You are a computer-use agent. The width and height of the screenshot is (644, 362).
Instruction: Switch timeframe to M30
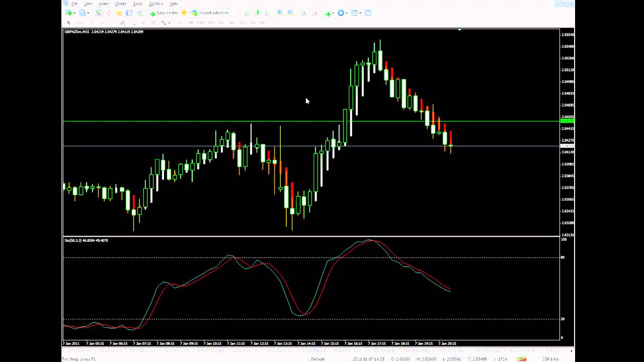coord(211,23)
